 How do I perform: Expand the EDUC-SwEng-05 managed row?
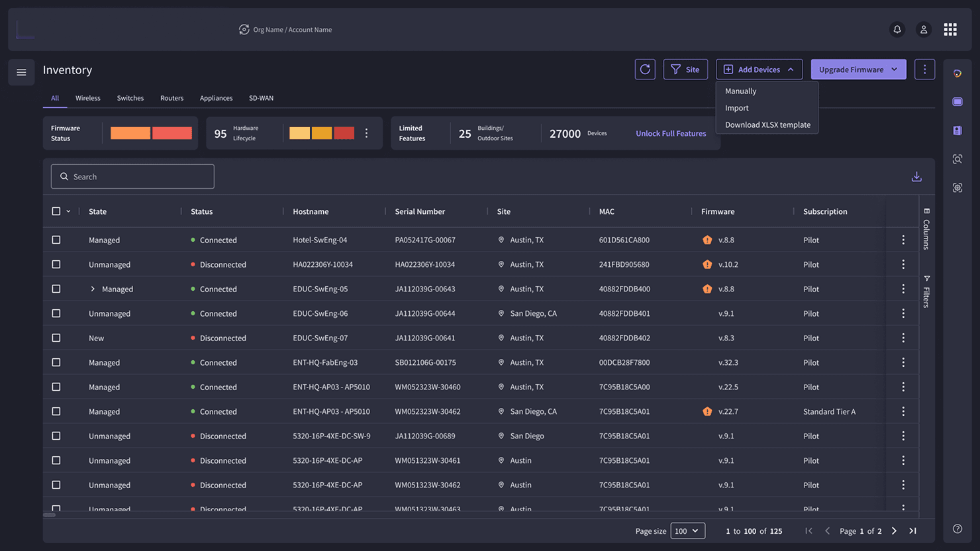(x=93, y=289)
